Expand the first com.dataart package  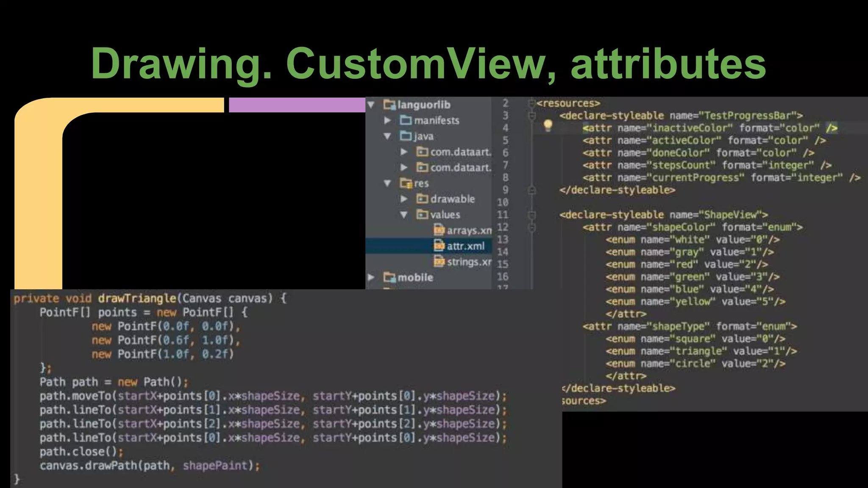click(x=404, y=152)
